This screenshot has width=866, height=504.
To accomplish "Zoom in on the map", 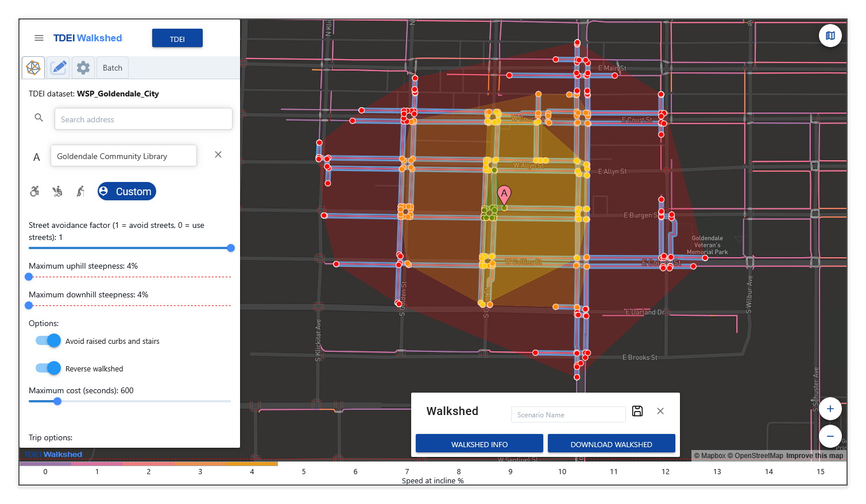I will click(830, 409).
